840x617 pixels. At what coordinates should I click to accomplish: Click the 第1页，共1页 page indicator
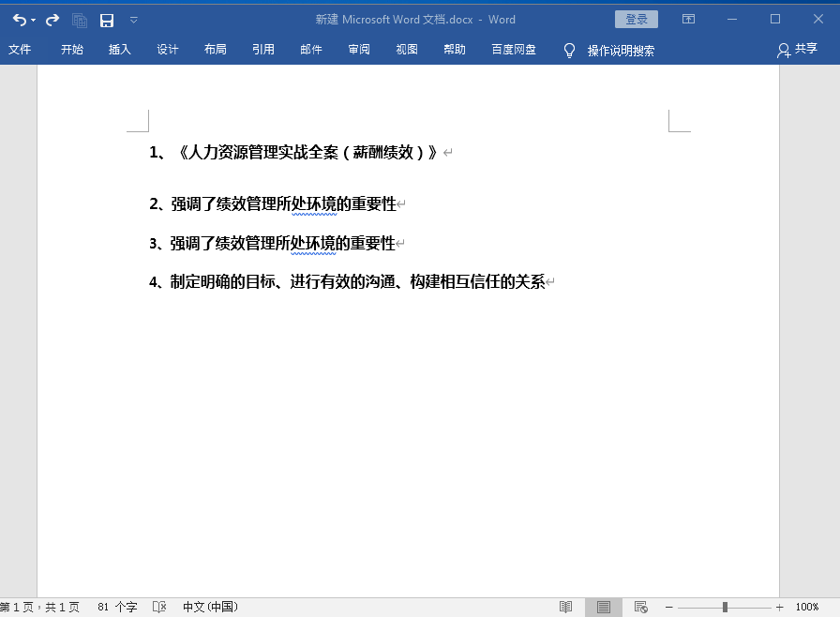point(40,607)
